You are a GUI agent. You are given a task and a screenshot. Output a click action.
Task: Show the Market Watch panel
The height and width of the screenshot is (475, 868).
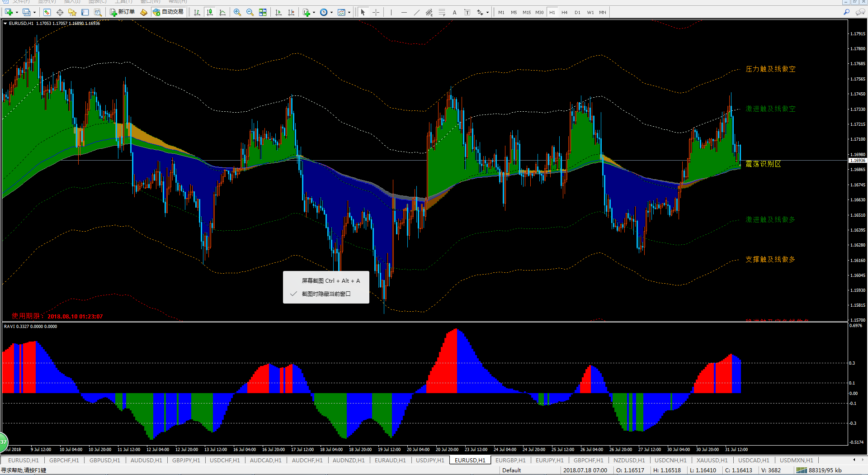click(x=47, y=12)
